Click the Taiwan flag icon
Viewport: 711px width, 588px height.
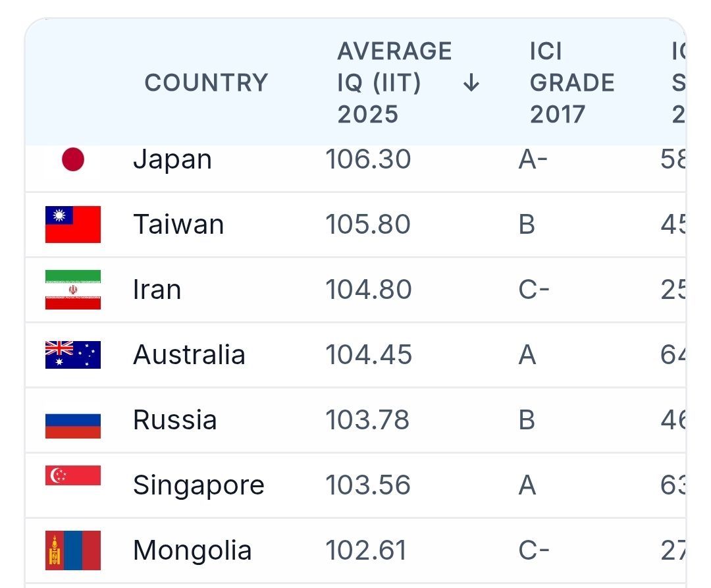[x=73, y=225]
